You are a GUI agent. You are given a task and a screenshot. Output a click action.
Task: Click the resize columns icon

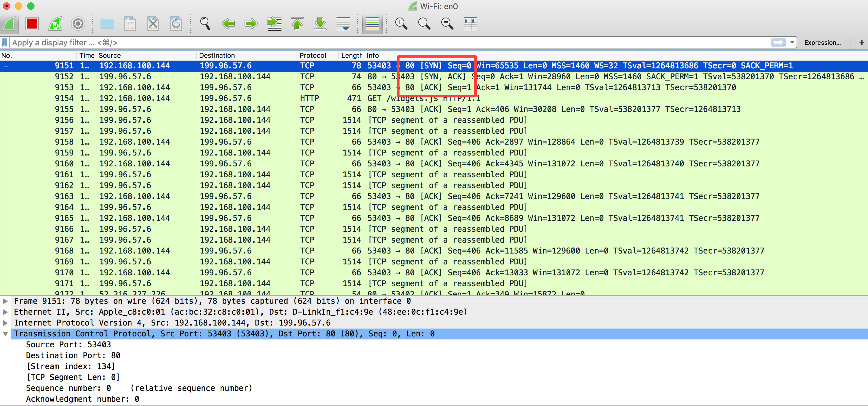(470, 24)
